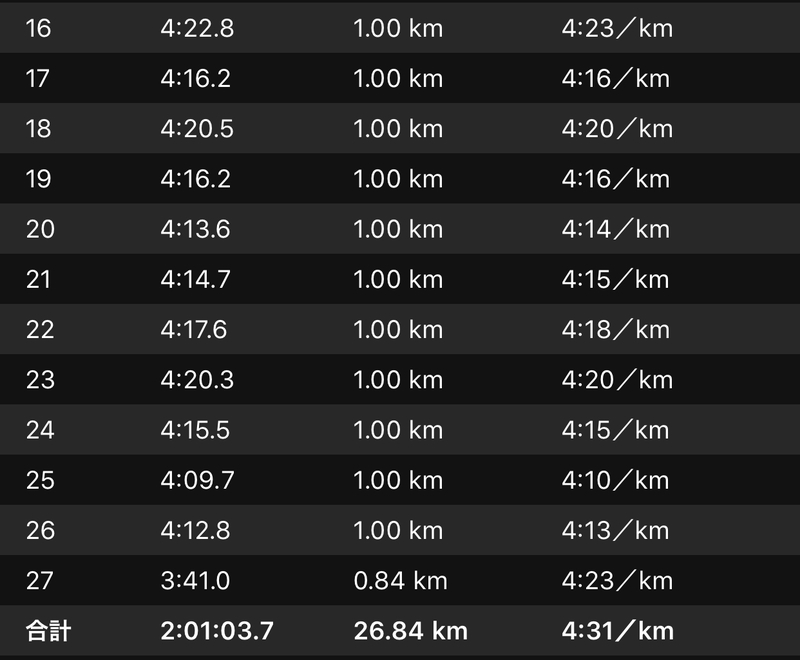Viewport: 800px width, 660px height.
Task: Select lap 27 distance 0.84 km
Action: (x=401, y=581)
